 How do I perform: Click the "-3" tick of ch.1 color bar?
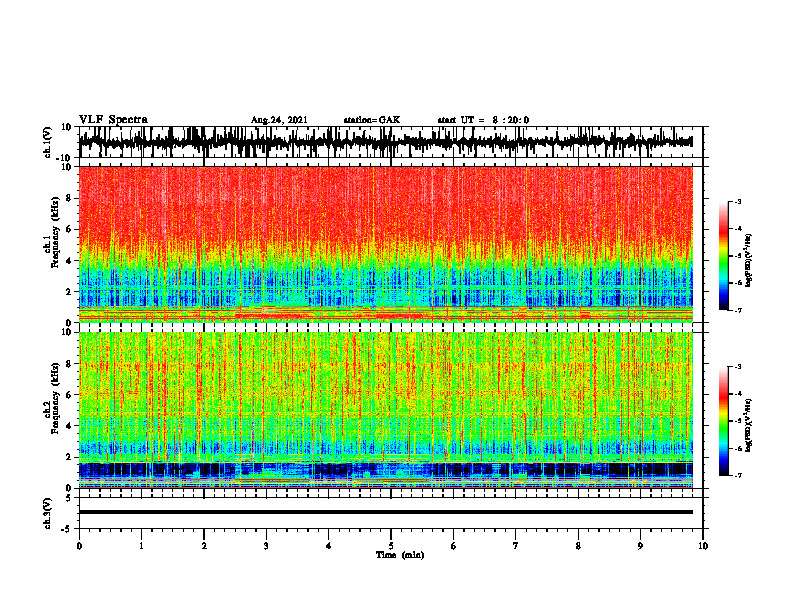coord(737,201)
